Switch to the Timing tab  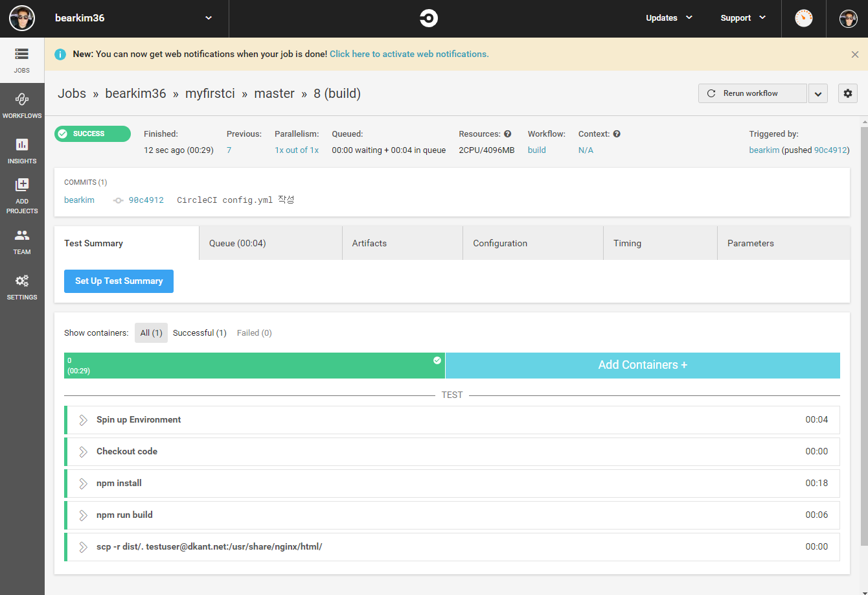click(661, 243)
